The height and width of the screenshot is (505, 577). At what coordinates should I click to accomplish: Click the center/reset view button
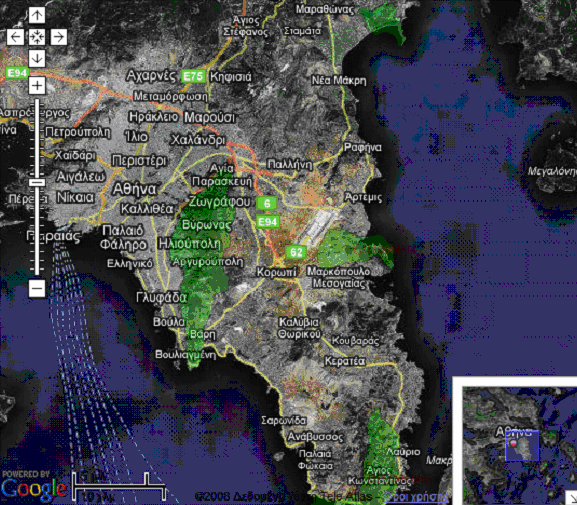(37, 37)
